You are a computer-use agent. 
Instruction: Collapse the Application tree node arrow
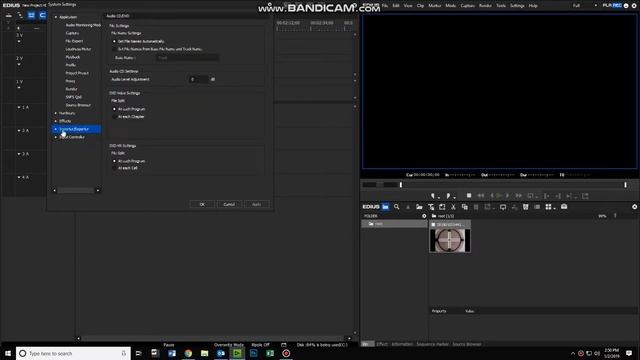pyautogui.click(x=56, y=17)
